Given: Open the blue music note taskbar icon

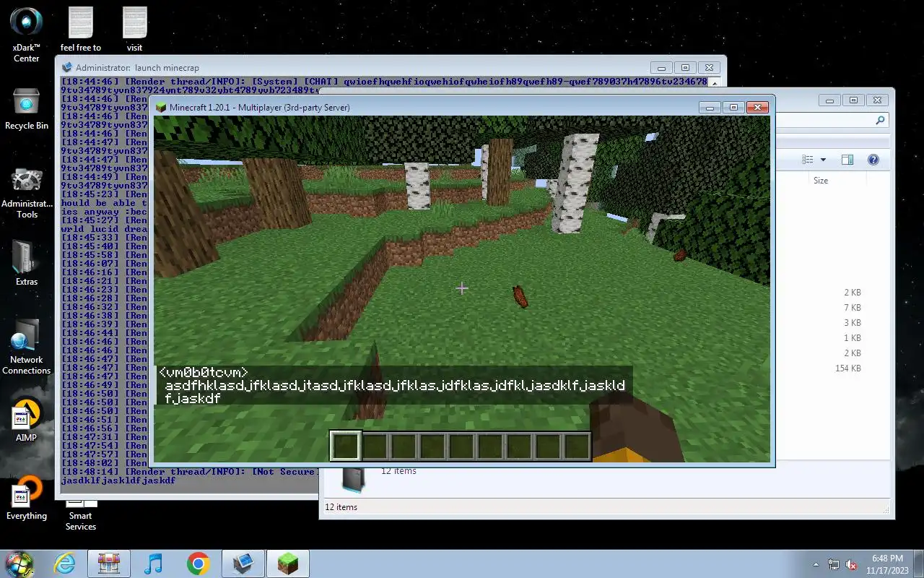Looking at the screenshot, I should (153, 564).
